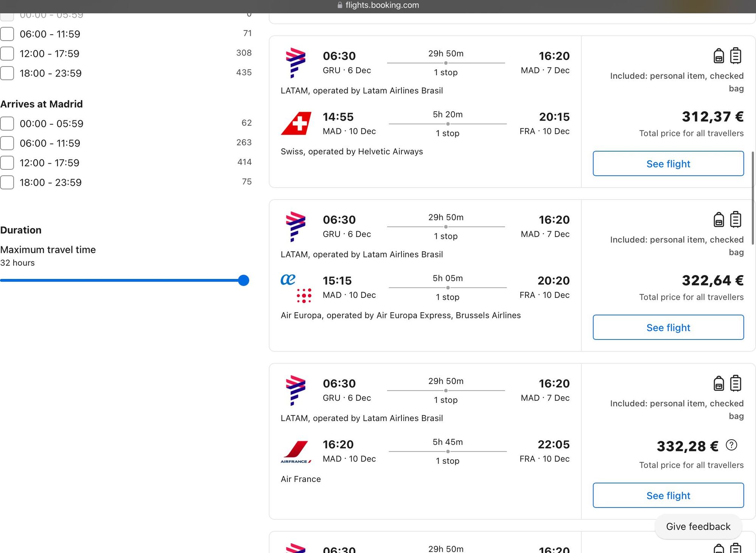
Task: Click the Give feedback button
Action: tap(698, 527)
